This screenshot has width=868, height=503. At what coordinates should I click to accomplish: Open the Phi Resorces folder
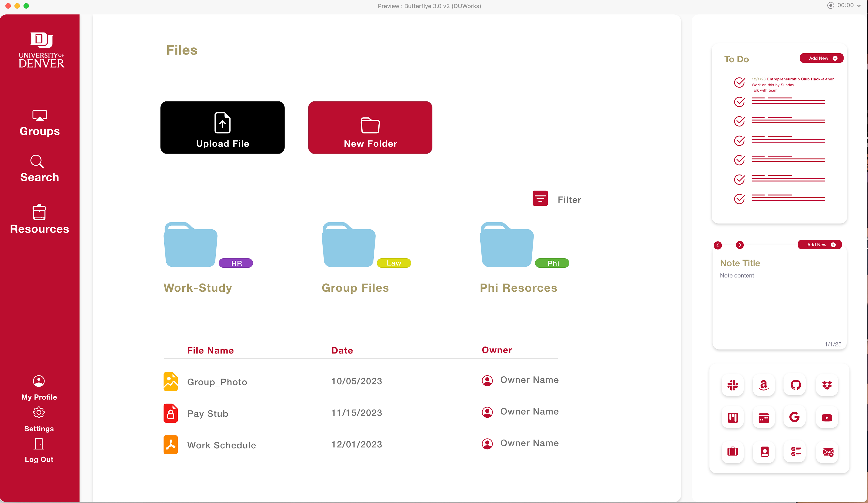coord(507,244)
